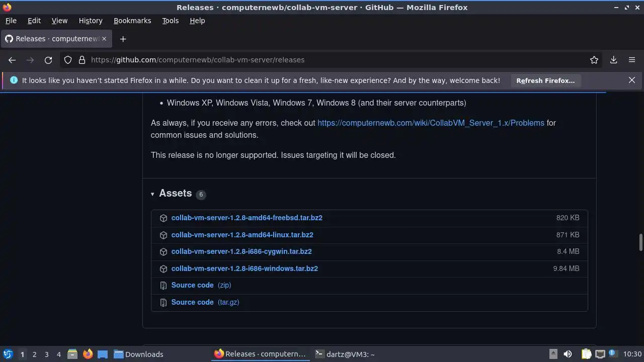Open the Edit menu
The width and height of the screenshot is (644, 362).
(x=34, y=21)
